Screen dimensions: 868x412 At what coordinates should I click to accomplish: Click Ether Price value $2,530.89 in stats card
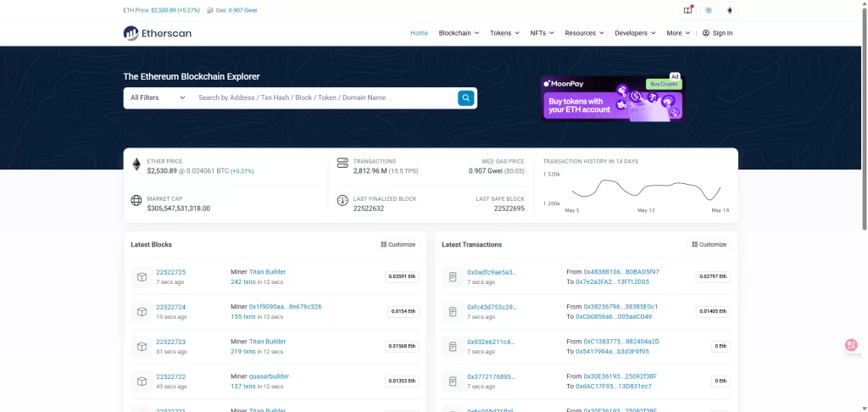(x=162, y=171)
